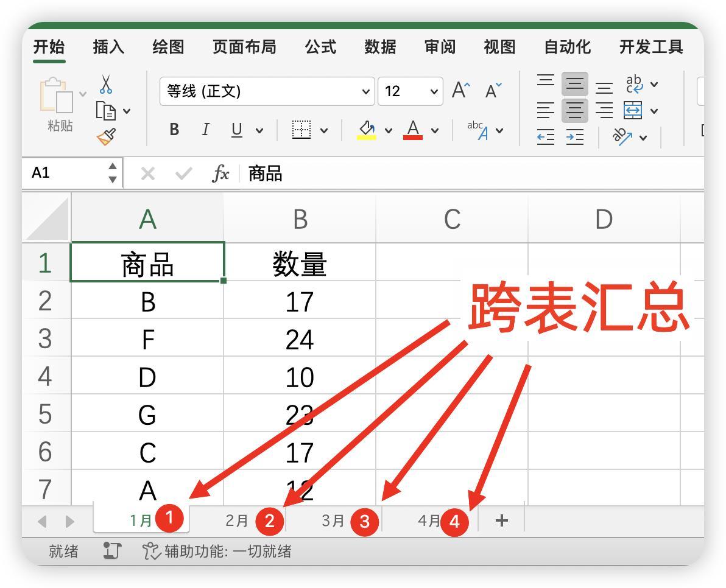Screen dimensions: 726x588
Task: Toggle Bold formatting
Action: click(174, 130)
